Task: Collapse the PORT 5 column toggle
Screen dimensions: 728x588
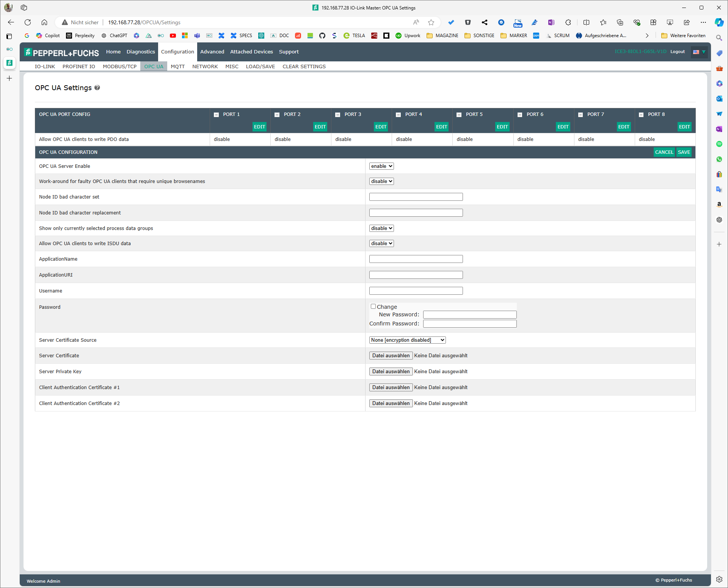Action: (459, 115)
